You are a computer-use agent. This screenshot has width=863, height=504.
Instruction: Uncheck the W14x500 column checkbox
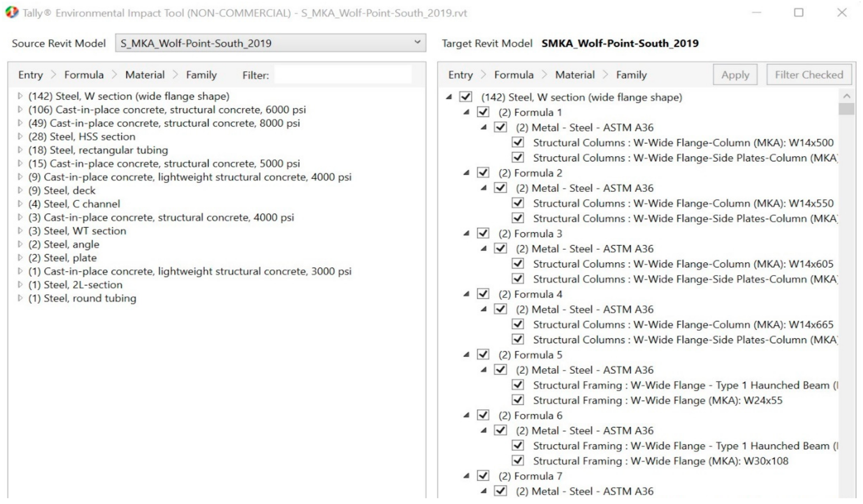click(x=518, y=142)
